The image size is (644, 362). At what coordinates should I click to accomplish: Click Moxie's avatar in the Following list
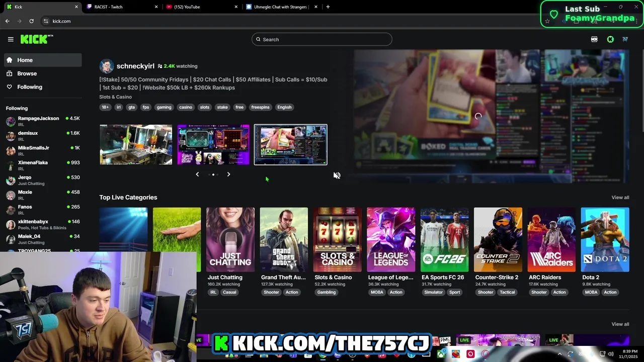[x=11, y=195]
